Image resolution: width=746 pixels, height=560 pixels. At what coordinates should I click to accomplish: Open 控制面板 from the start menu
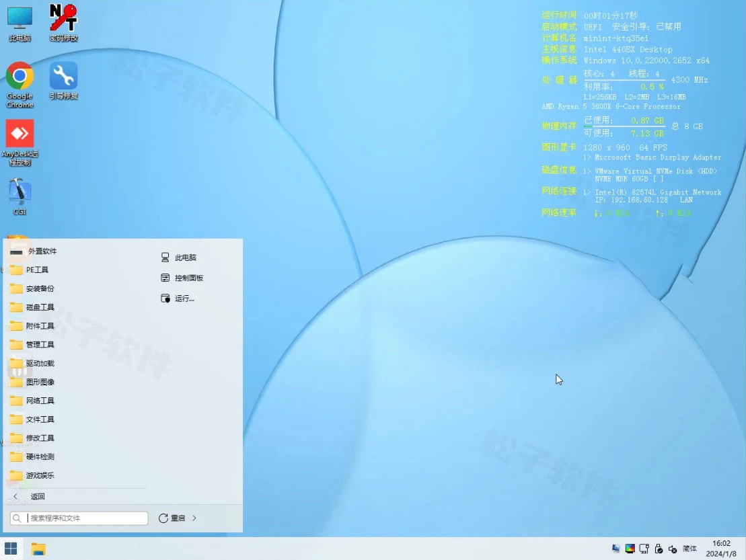[x=182, y=278]
